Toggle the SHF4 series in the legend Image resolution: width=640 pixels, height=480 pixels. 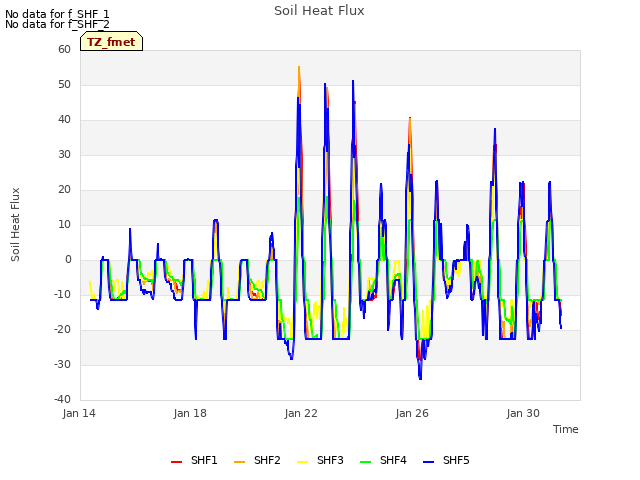point(383,460)
